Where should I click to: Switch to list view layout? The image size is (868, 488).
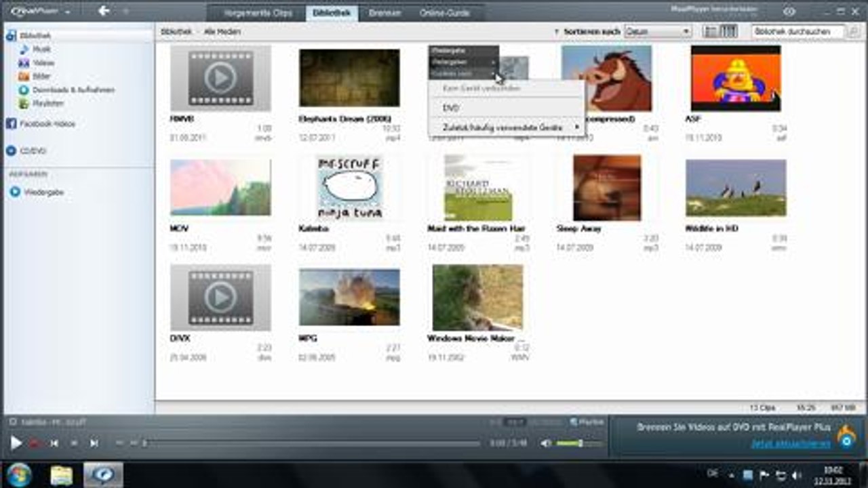tap(711, 32)
